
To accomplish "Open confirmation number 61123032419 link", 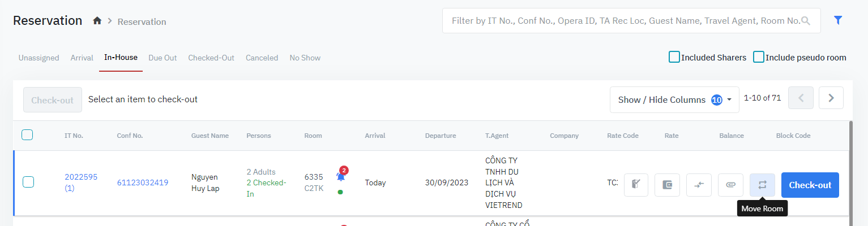I will pyautogui.click(x=143, y=182).
